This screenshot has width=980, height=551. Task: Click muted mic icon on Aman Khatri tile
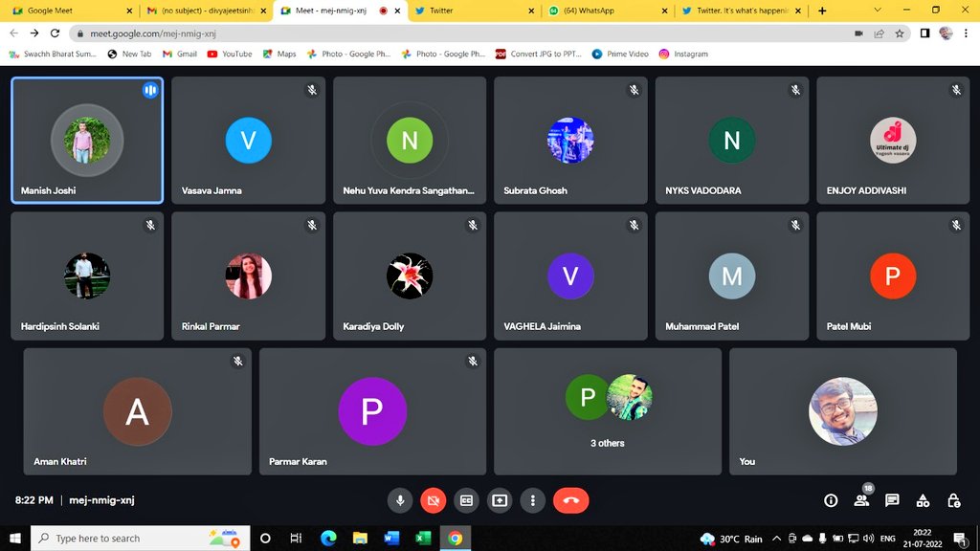pos(237,361)
